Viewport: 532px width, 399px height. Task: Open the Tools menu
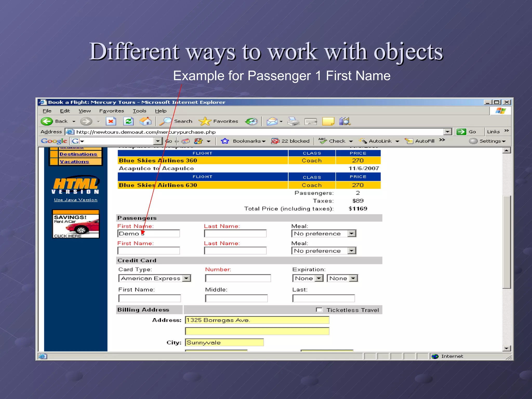(x=139, y=111)
